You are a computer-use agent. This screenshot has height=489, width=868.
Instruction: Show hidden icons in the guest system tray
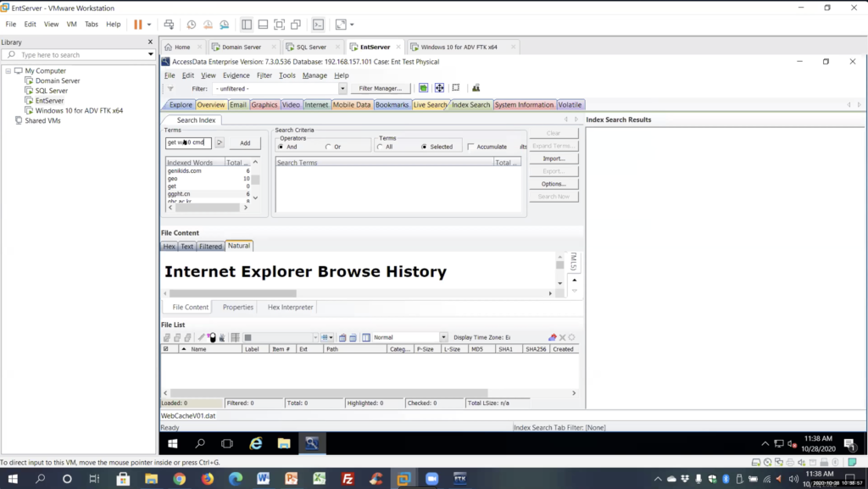coord(765,443)
